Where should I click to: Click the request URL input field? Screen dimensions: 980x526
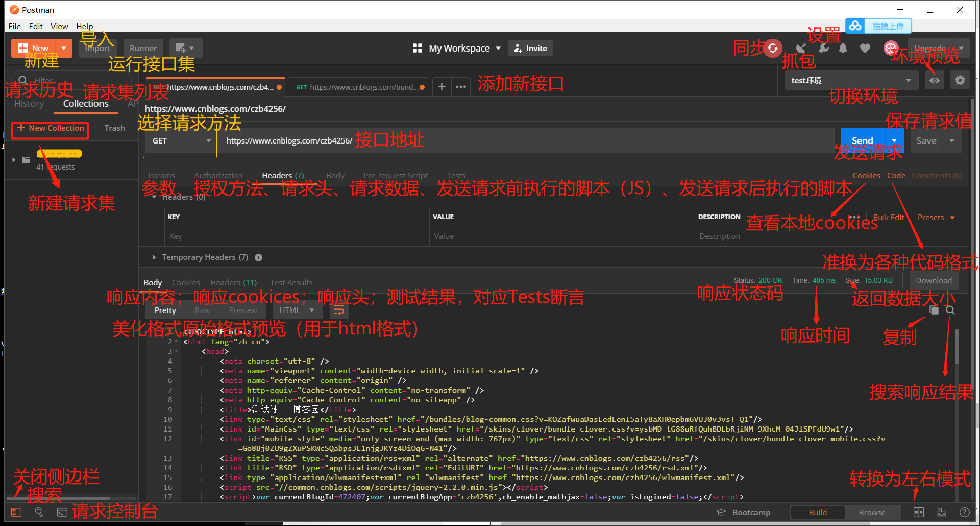526,140
